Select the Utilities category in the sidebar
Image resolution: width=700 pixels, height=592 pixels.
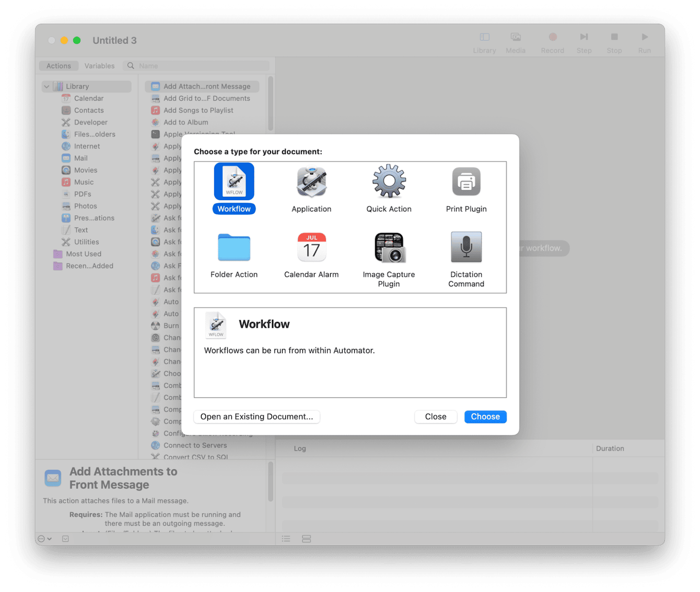[x=86, y=241]
